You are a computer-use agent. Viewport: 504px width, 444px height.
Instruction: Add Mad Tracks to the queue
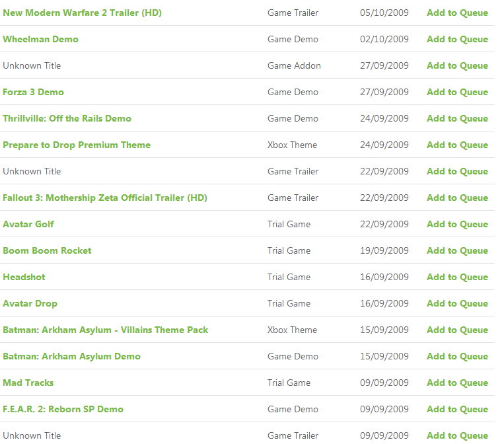pyautogui.click(x=457, y=383)
